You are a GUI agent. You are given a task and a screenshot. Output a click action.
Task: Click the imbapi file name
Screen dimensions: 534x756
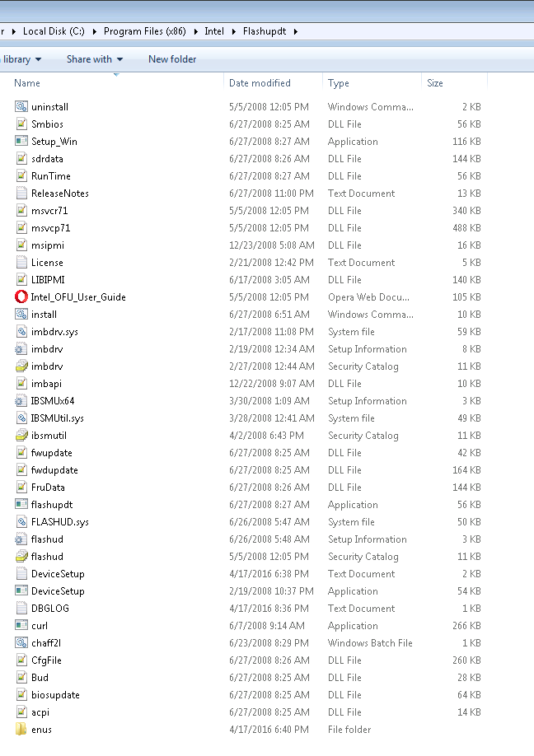click(x=46, y=384)
